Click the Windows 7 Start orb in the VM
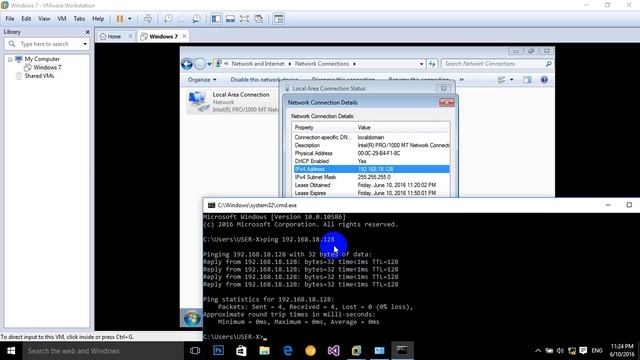Image resolution: width=640 pixels, height=360 pixels. point(191,318)
